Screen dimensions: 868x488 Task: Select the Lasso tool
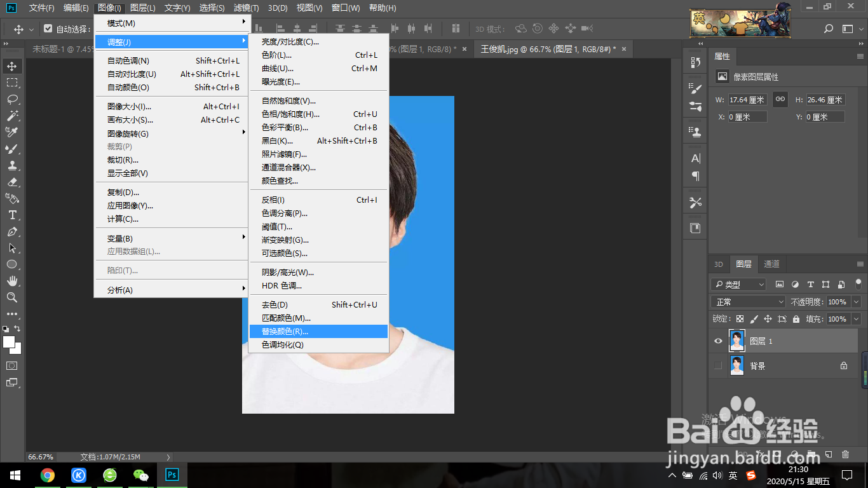12,99
